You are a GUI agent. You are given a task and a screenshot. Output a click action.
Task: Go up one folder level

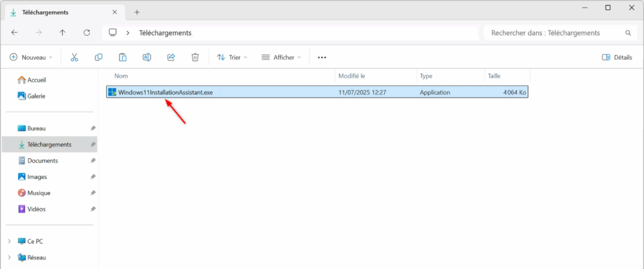62,33
